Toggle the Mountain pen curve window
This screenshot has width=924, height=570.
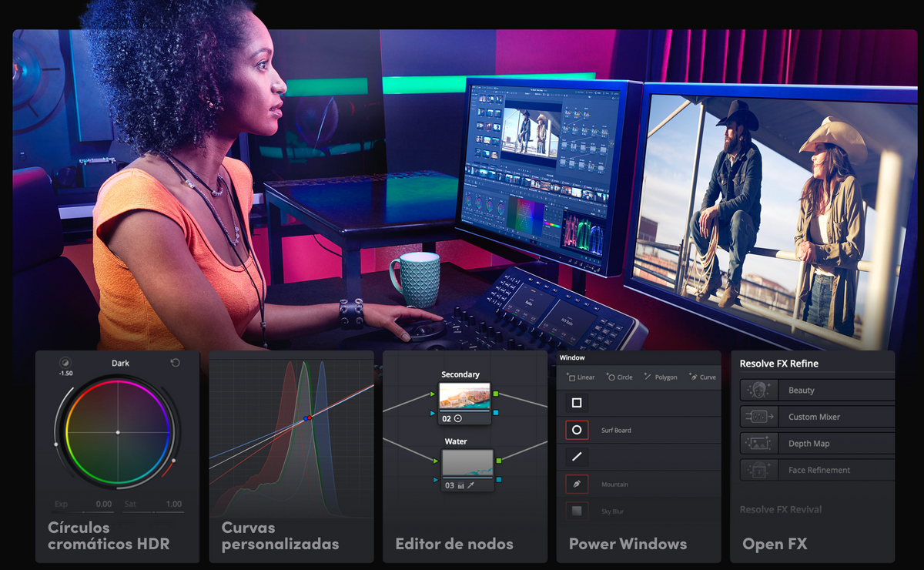point(577,484)
